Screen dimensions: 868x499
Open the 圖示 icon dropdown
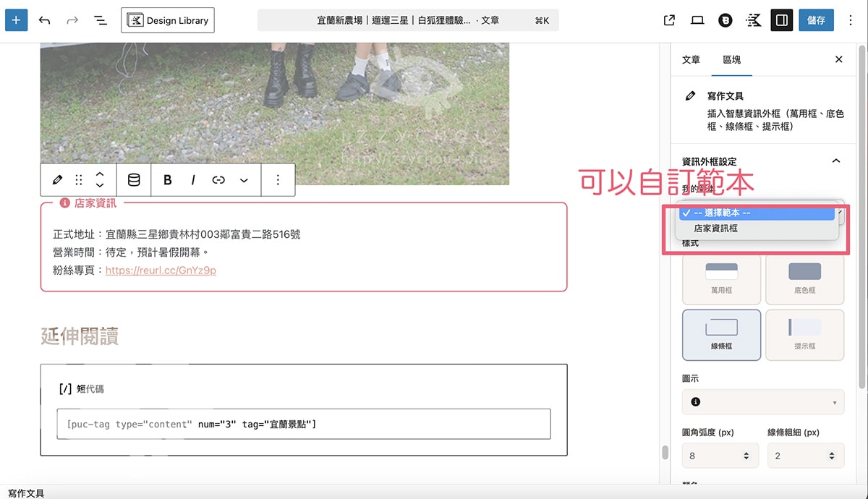pos(763,401)
